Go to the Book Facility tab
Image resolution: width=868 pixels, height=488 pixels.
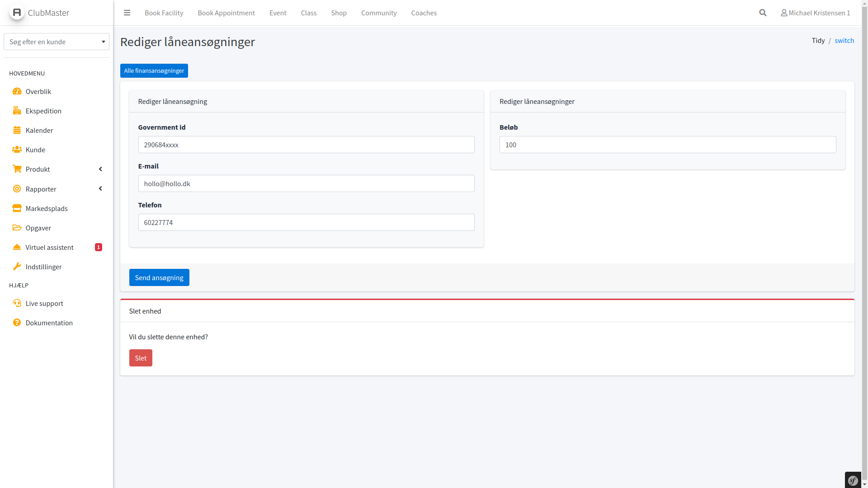click(x=164, y=13)
